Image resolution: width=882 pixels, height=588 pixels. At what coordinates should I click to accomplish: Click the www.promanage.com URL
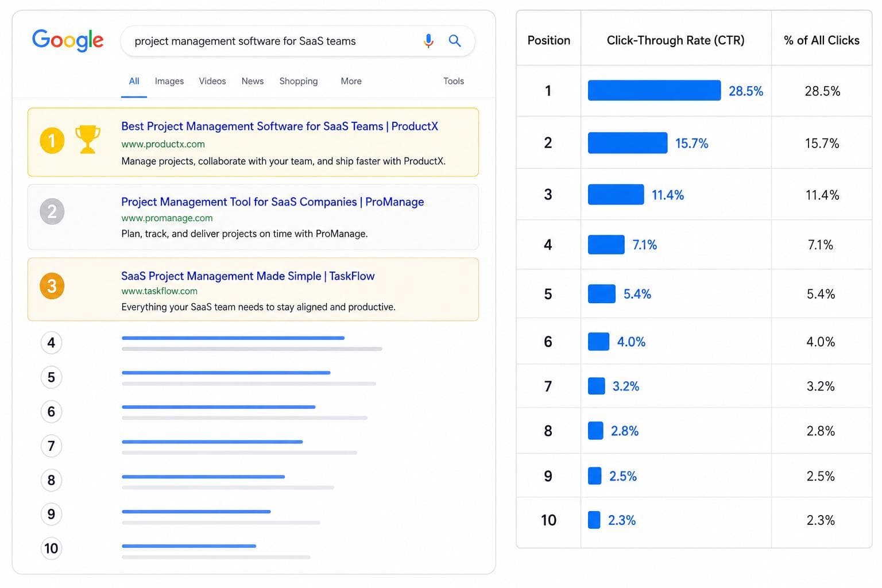[x=167, y=218]
